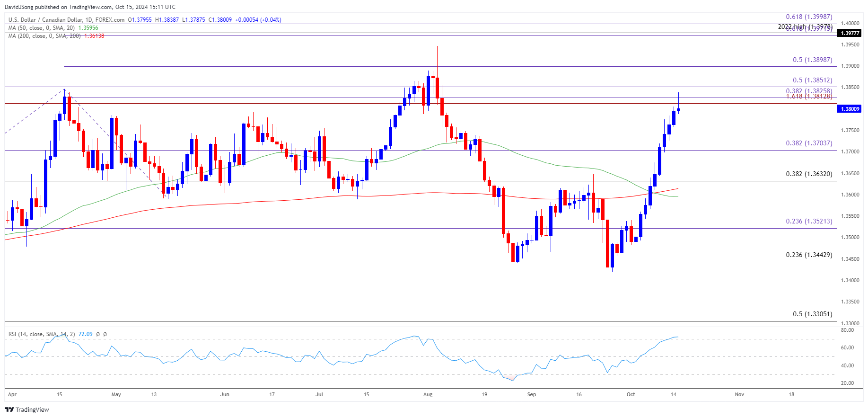The width and height of the screenshot is (868, 418).
Task: Open the U.S. Dollar / Canadian Dollar symbol title
Action: (66, 20)
